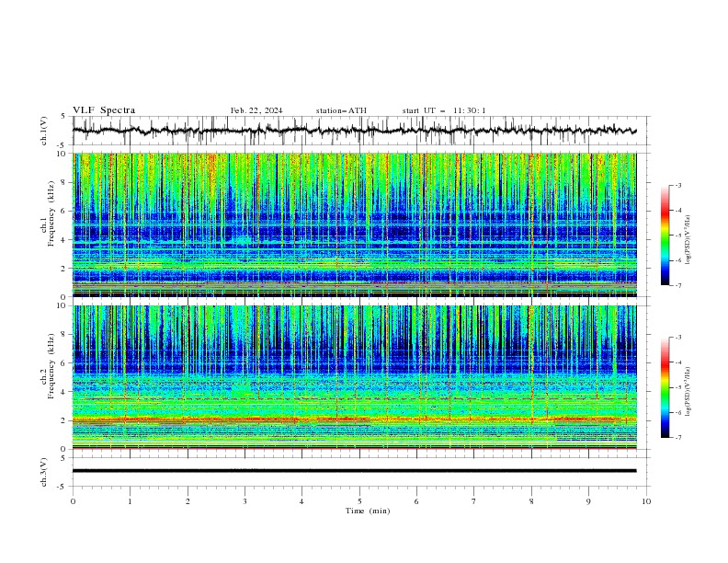Click inside the ch.1 spectrogram panel

click(355, 224)
